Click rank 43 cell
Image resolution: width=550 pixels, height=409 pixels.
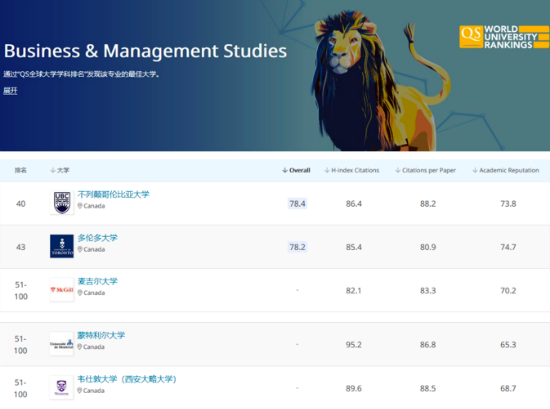click(x=21, y=247)
